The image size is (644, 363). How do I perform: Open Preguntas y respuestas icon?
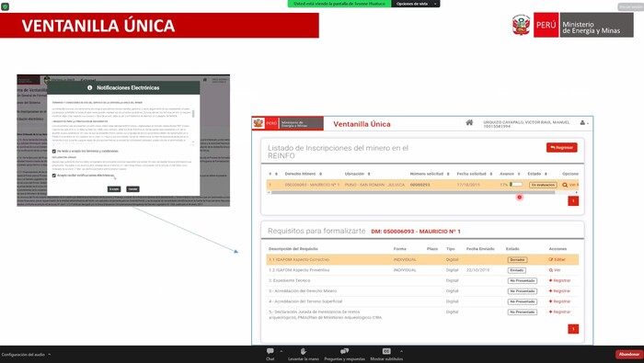click(344, 351)
